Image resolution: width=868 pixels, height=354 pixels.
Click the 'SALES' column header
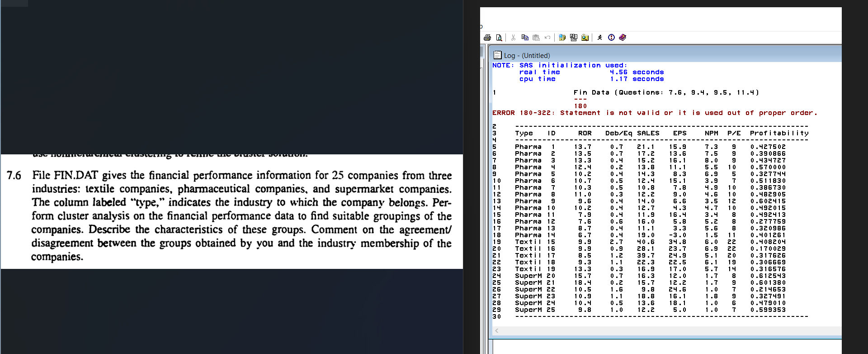click(648, 133)
